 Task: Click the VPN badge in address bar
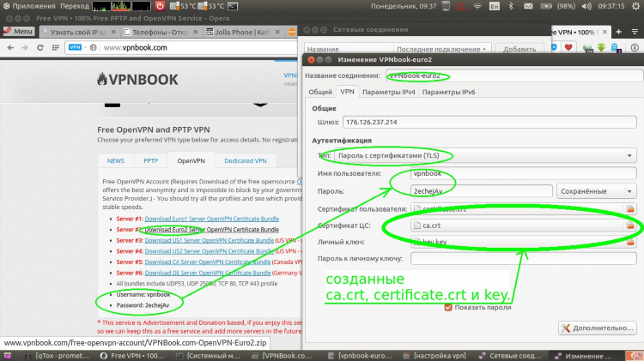tap(75, 47)
